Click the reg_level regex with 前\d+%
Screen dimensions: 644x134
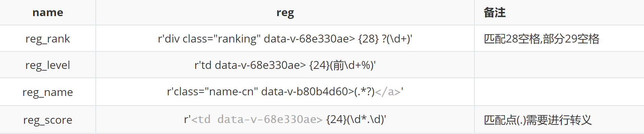(285, 65)
